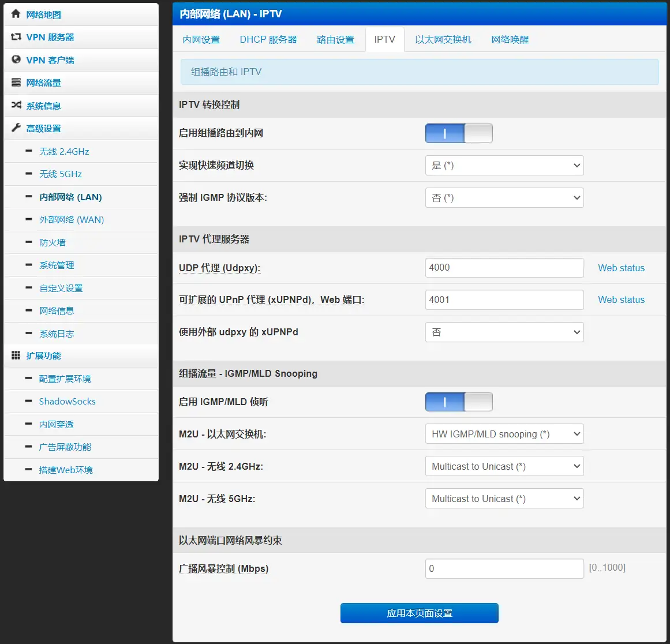Toggle 启用组播路由到内网 switch
Screen dimensions: 670x644
pyautogui.click(x=459, y=133)
